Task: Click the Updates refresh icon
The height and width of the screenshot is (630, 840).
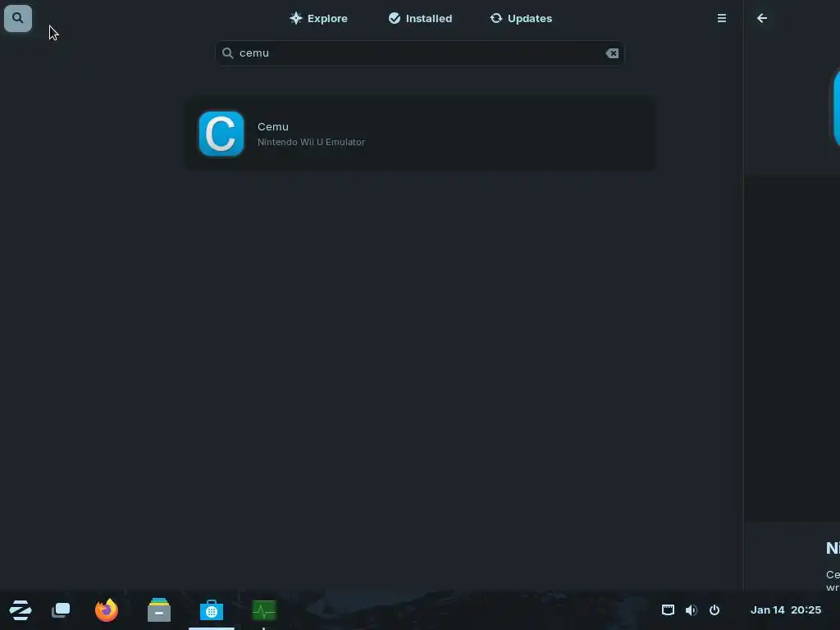Action: pos(496,18)
